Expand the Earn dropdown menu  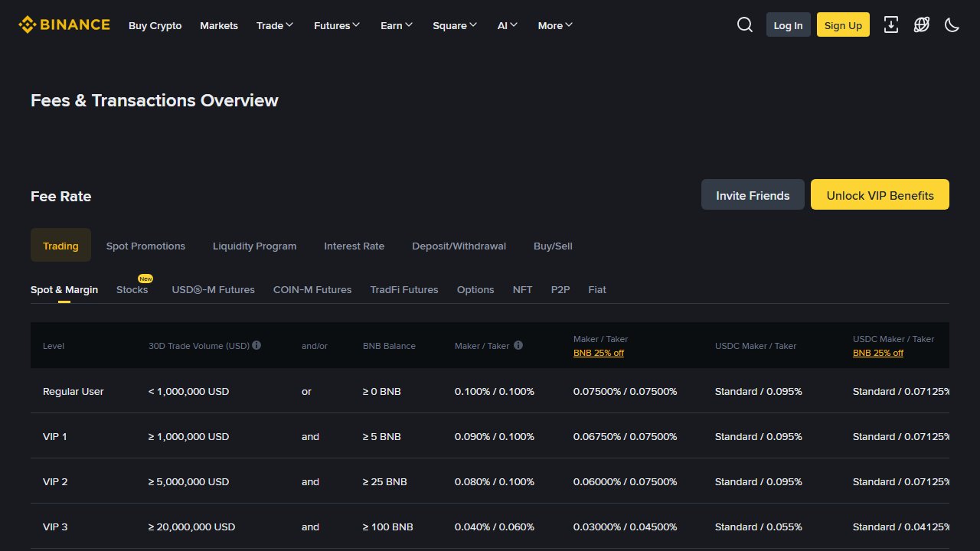(397, 25)
